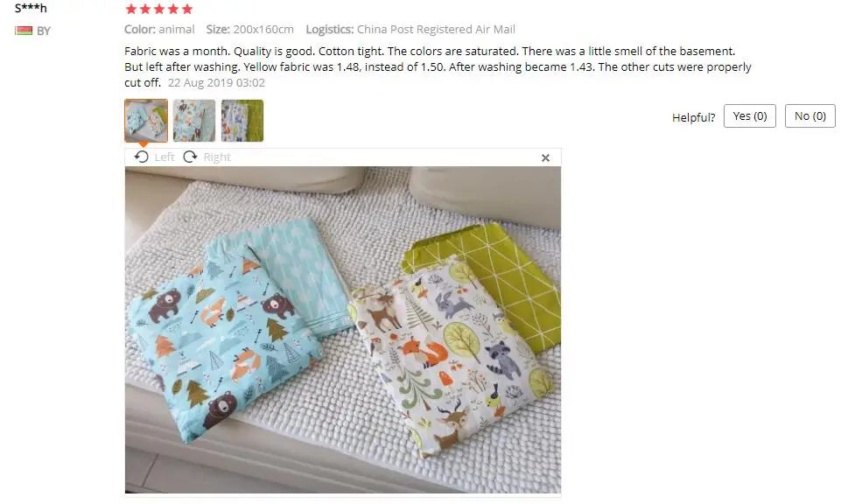Image resolution: width=848 pixels, height=504 pixels.
Task: Select the first review photo thumbnail
Action: click(146, 121)
